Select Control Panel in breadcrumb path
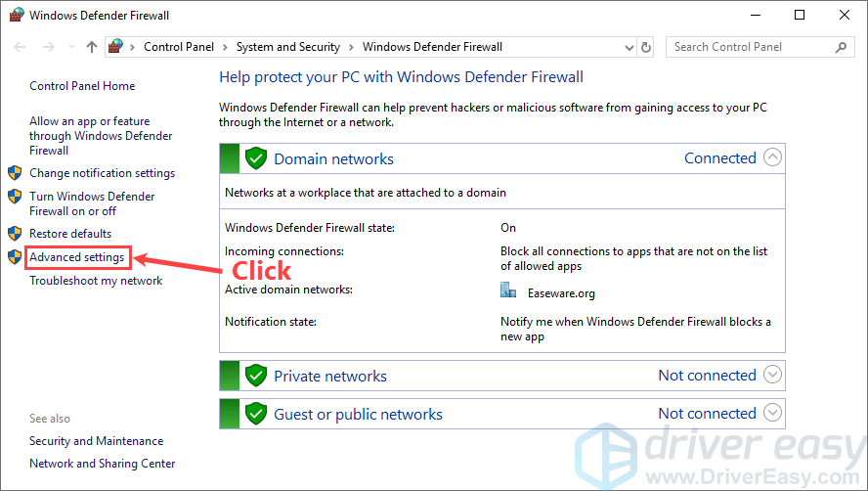This screenshot has height=491, width=868. 180,47
